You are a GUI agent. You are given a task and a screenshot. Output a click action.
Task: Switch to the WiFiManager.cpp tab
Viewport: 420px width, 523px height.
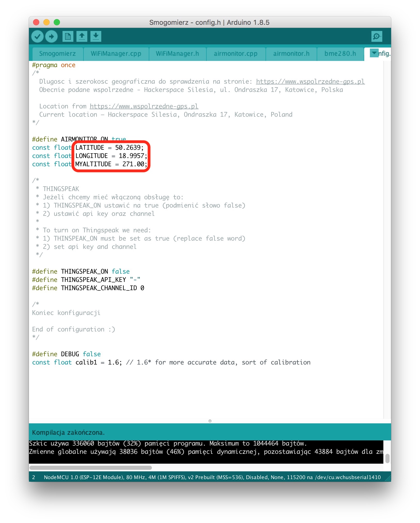tap(116, 54)
